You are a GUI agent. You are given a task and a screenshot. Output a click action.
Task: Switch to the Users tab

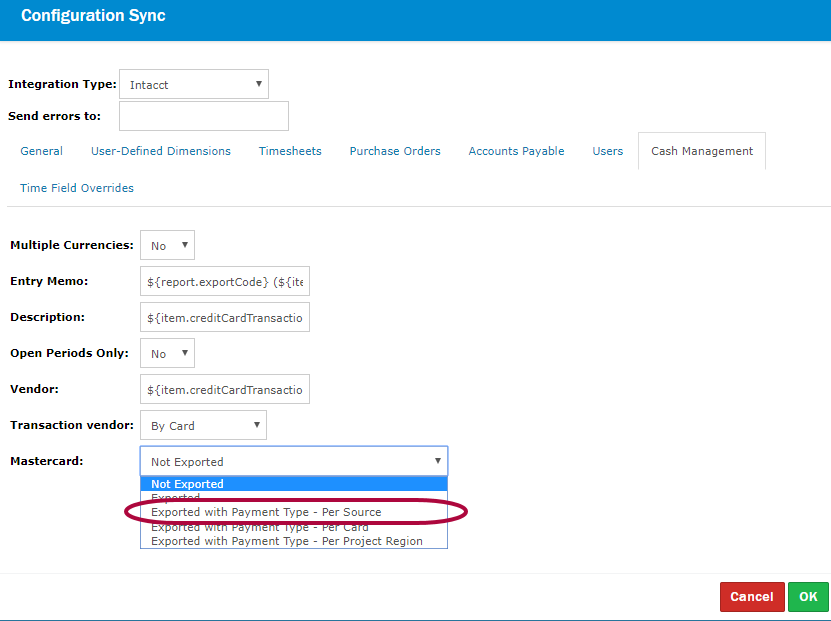point(608,151)
